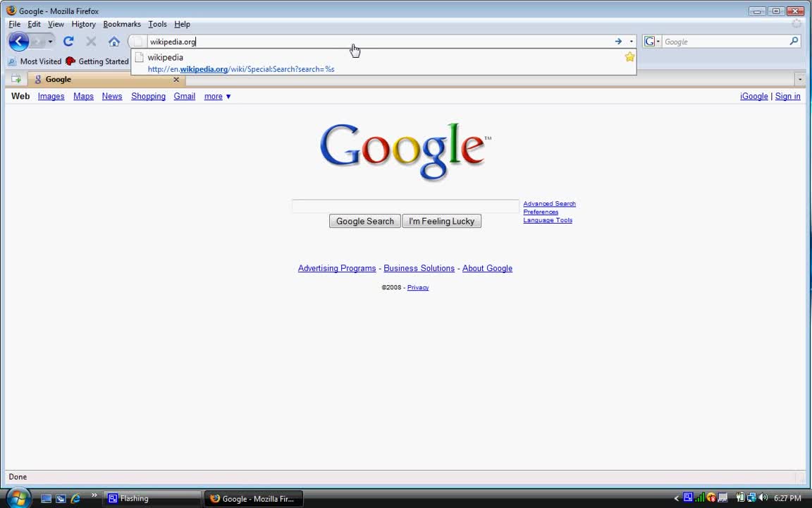
Task: Open the Language Tools link
Action: (x=548, y=220)
